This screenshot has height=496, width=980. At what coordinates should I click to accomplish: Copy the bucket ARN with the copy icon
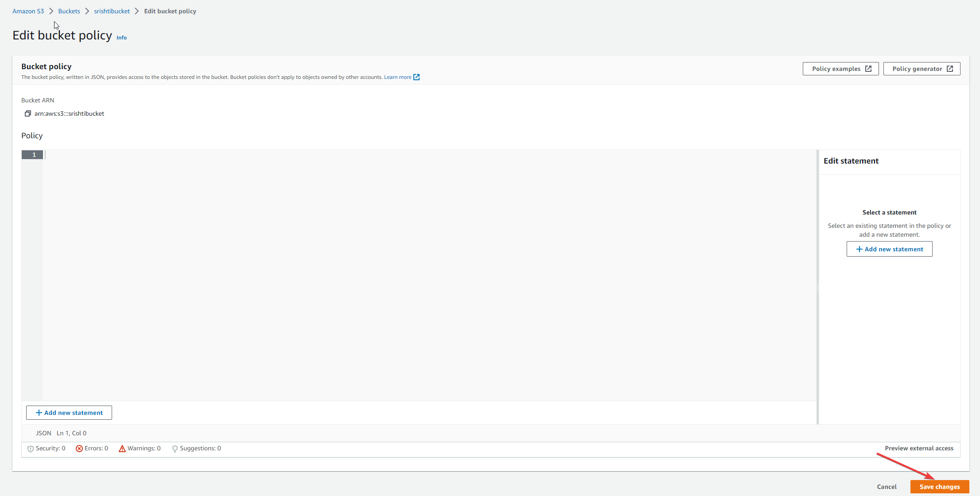click(27, 114)
